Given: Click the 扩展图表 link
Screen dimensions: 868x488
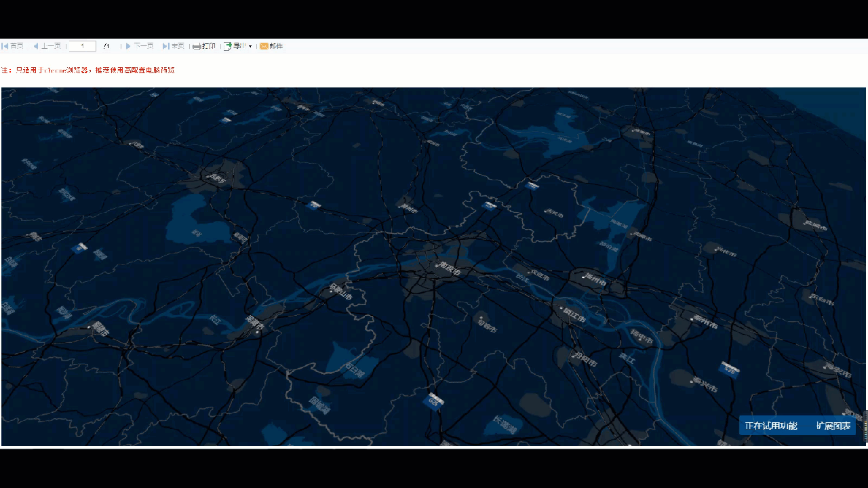Looking at the screenshot, I should point(833,426).
